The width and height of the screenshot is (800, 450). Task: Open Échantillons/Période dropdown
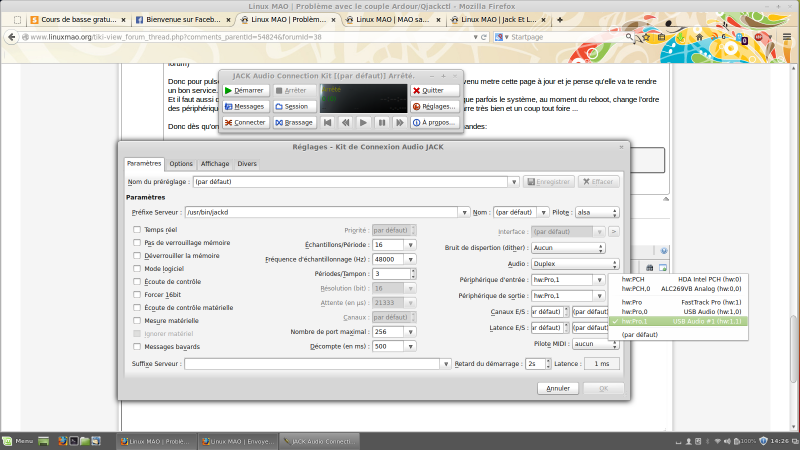[411, 245]
